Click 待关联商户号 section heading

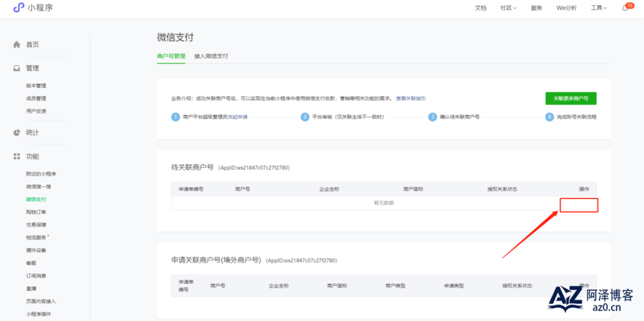192,167
